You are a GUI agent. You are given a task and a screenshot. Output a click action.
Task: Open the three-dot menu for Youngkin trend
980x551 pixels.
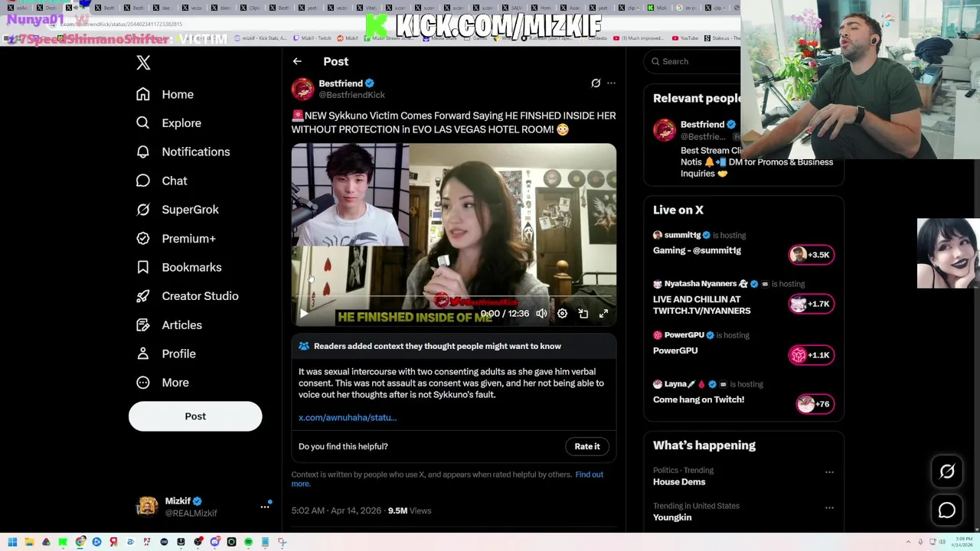[x=829, y=507]
